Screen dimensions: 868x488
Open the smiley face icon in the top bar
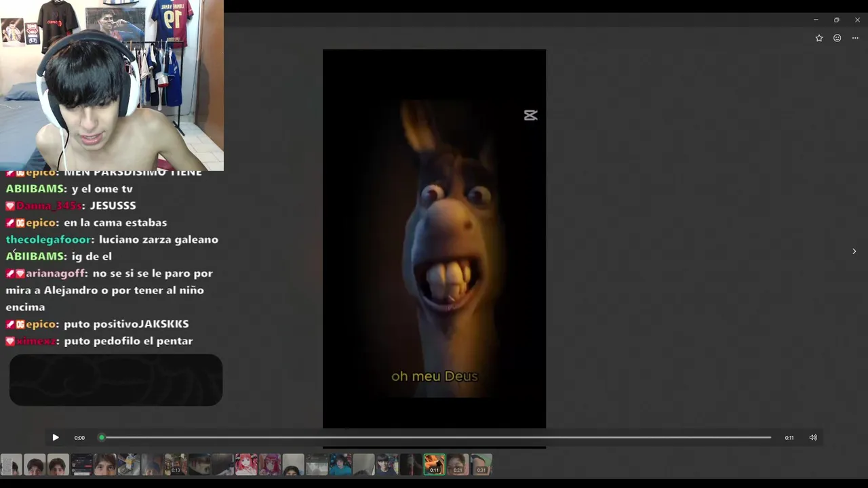(837, 39)
